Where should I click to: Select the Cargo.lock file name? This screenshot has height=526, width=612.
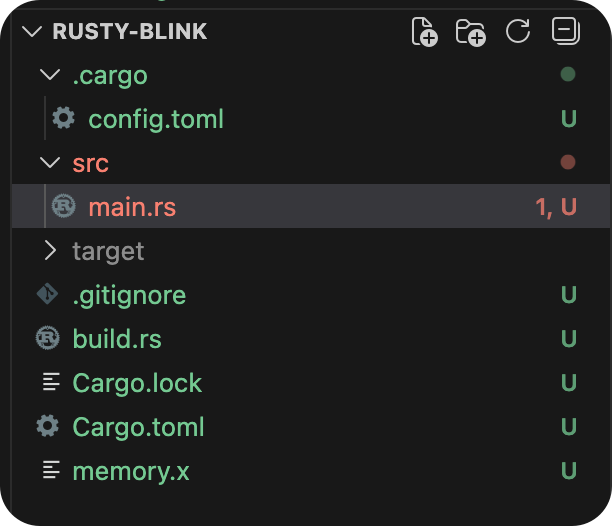pos(137,383)
